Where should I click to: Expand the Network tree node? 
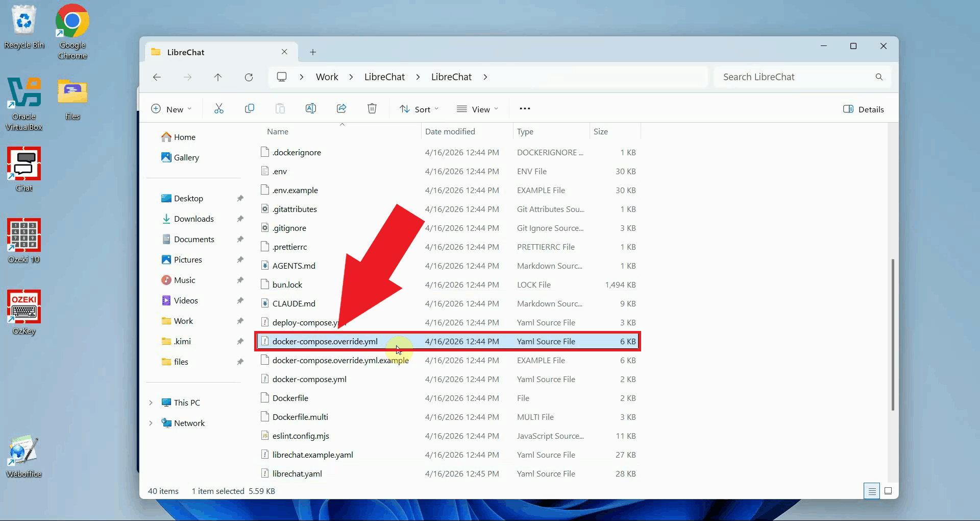click(151, 423)
